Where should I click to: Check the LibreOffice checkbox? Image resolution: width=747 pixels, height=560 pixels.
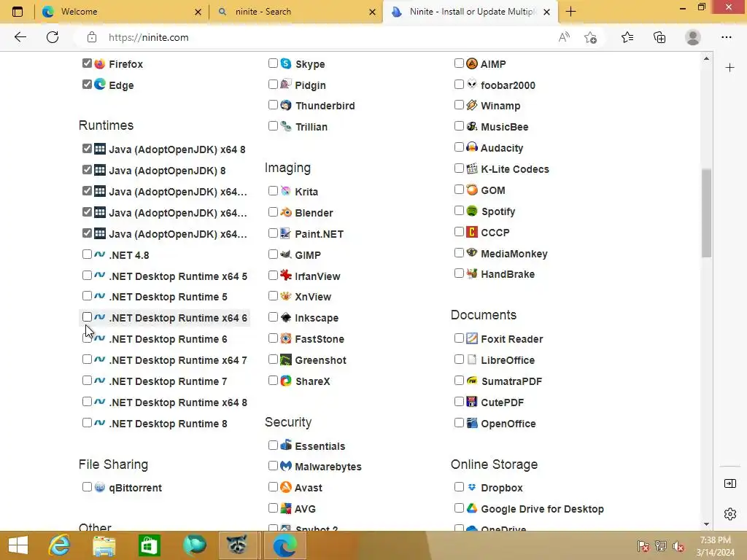(459, 359)
